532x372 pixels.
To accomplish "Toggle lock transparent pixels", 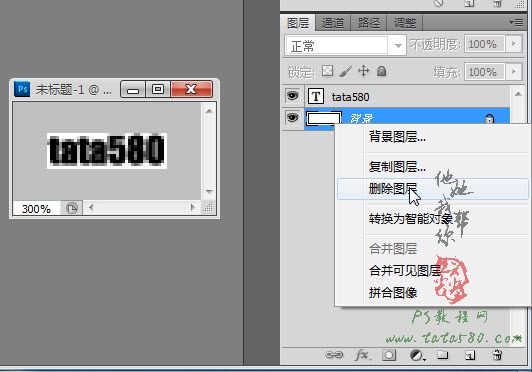I will pos(327,71).
